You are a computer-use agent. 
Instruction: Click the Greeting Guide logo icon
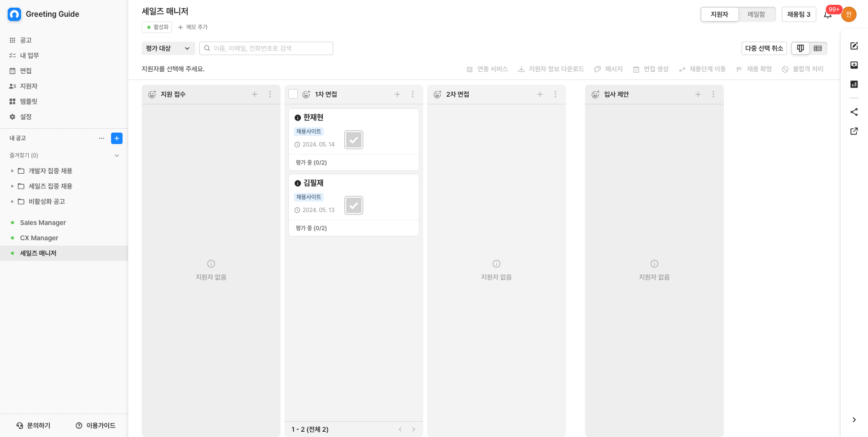click(x=14, y=14)
